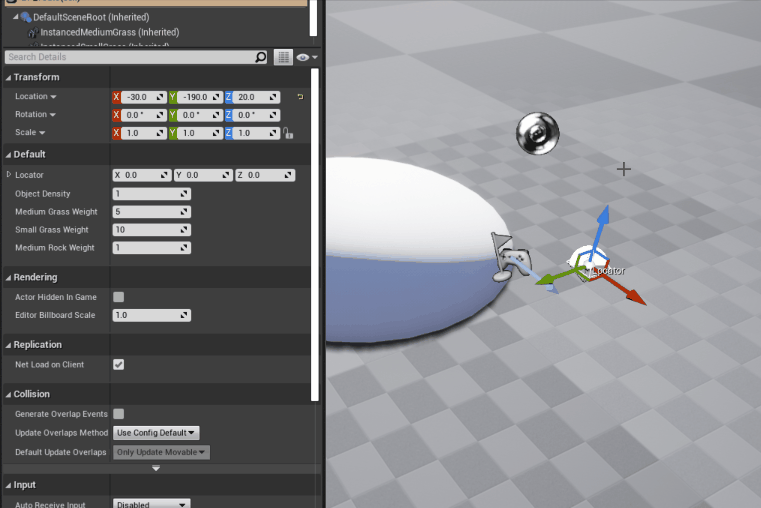Uncheck Net Load on Client
761x508 pixels.
tap(118, 364)
